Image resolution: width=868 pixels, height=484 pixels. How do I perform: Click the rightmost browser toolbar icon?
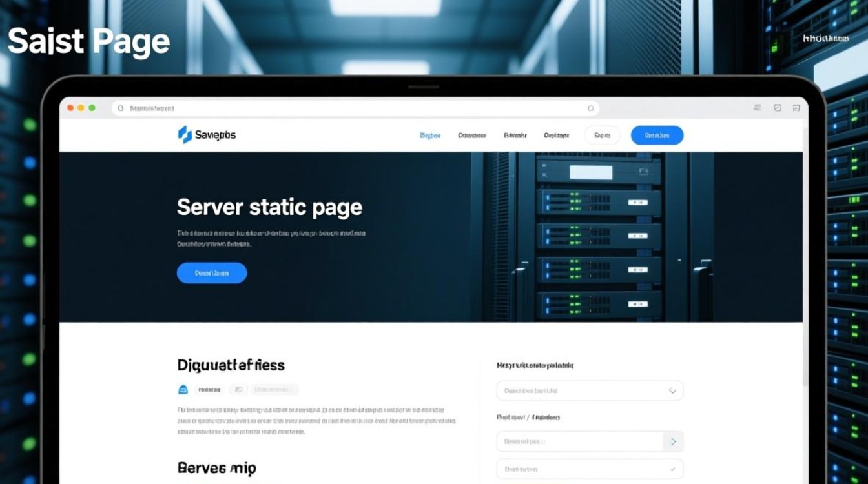(x=796, y=108)
